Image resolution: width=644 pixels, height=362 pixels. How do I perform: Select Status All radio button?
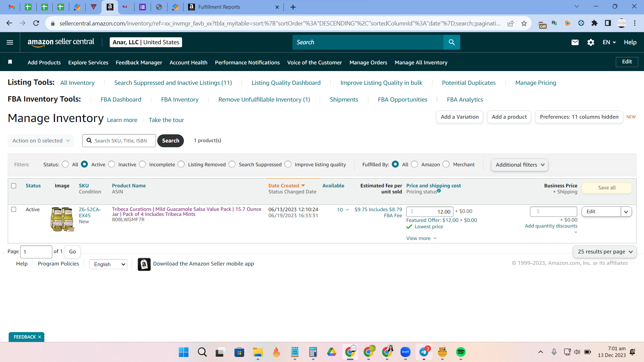coord(65,164)
